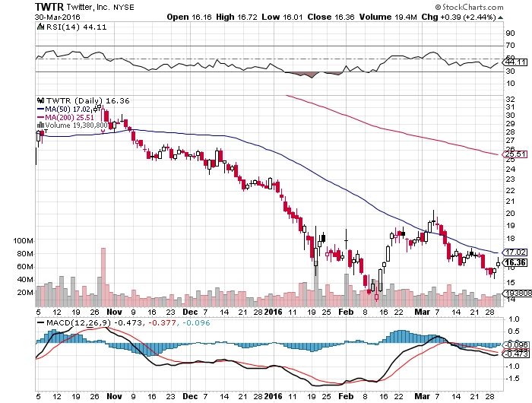This screenshot has width=532, height=403.
Task: Click the green up-arrow after the Chg value
Action: click(500, 17)
